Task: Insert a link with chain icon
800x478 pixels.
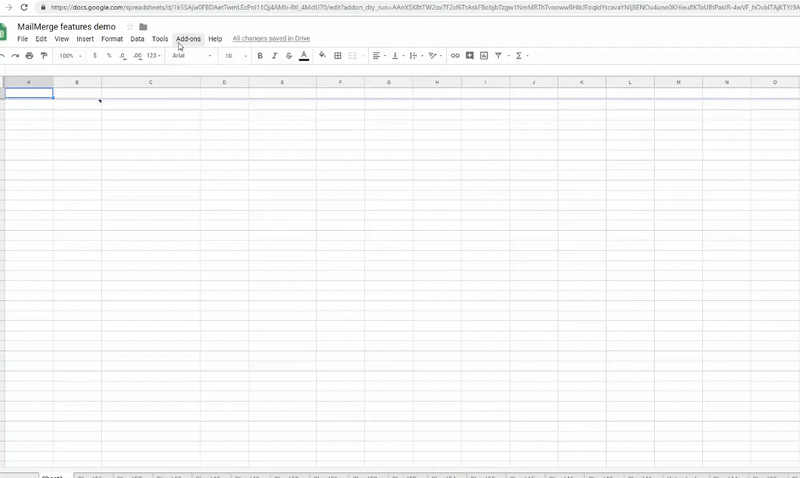Action: coord(455,56)
